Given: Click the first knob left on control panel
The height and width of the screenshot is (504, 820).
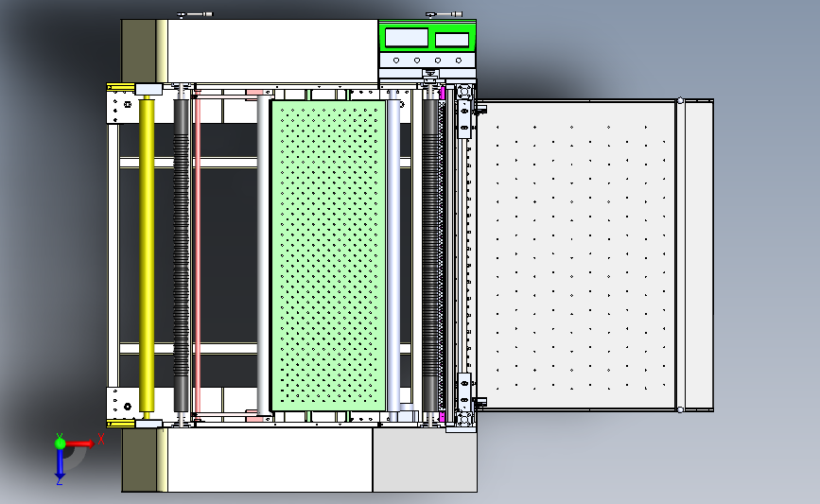Looking at the screenshot, I should (396, 61).
